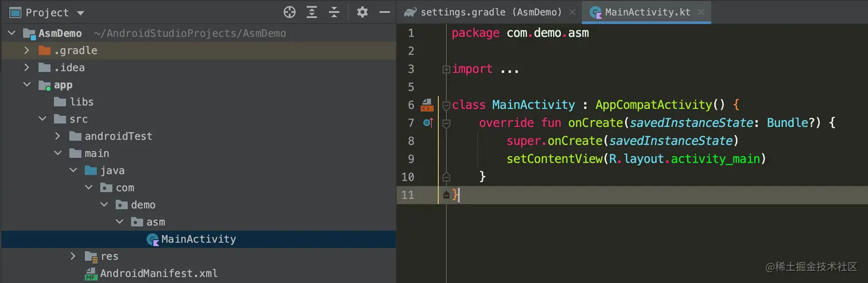Expand the folded import region
The image size is (868, 283).
coord(446,69)
